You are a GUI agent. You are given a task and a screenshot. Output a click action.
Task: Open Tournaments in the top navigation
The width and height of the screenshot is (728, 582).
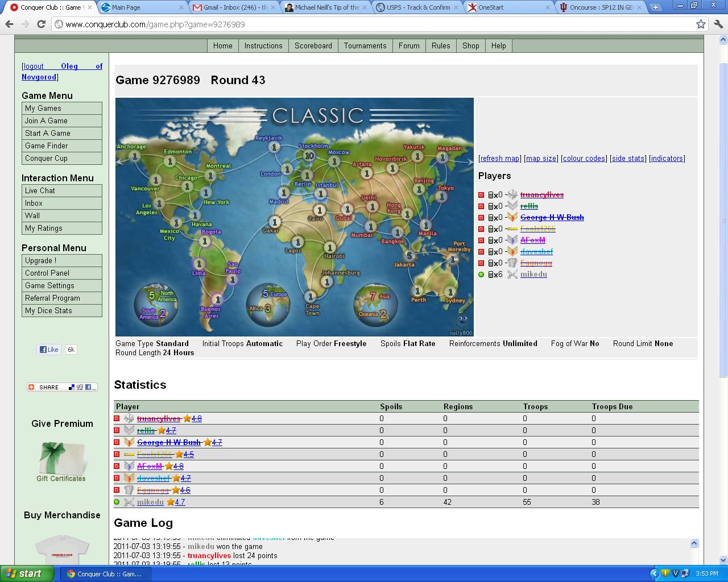click(x=365, y=45)
